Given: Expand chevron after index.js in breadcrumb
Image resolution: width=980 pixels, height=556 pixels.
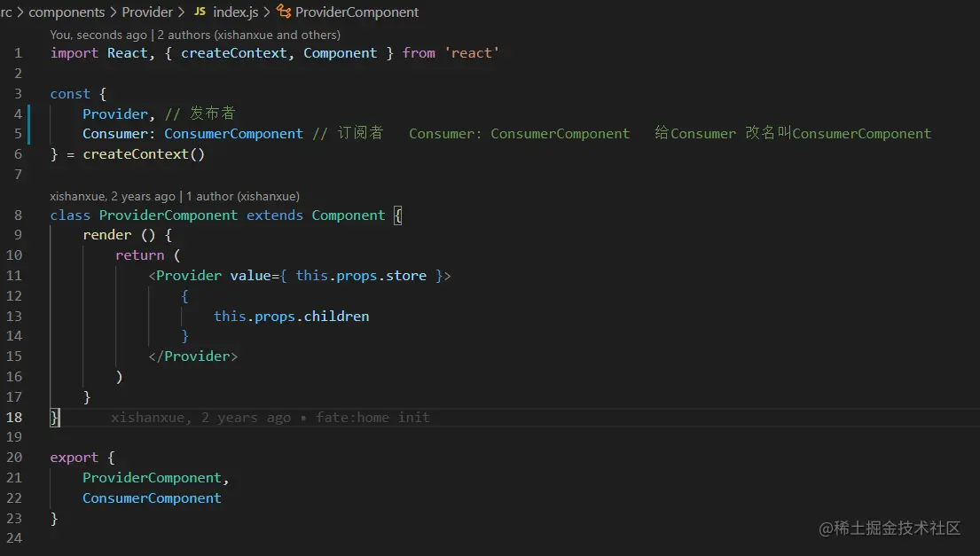Looking at the screenshot, I should click(x=267, y=12).
